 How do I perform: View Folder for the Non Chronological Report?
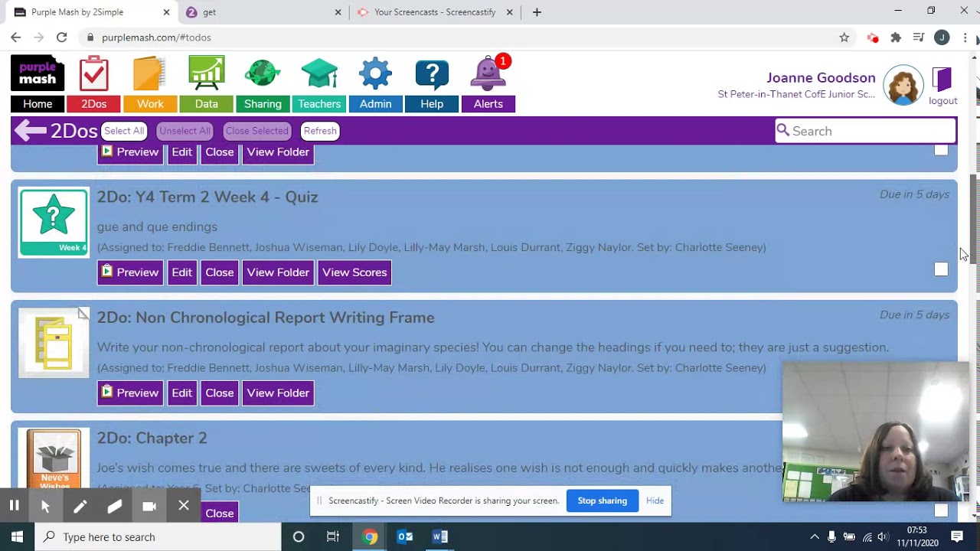278,393
